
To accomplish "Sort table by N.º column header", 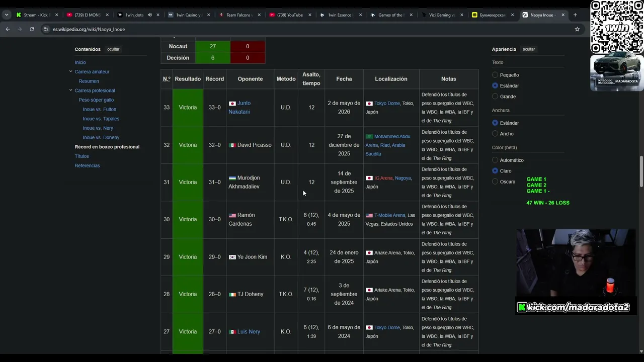I will (167, 79).
